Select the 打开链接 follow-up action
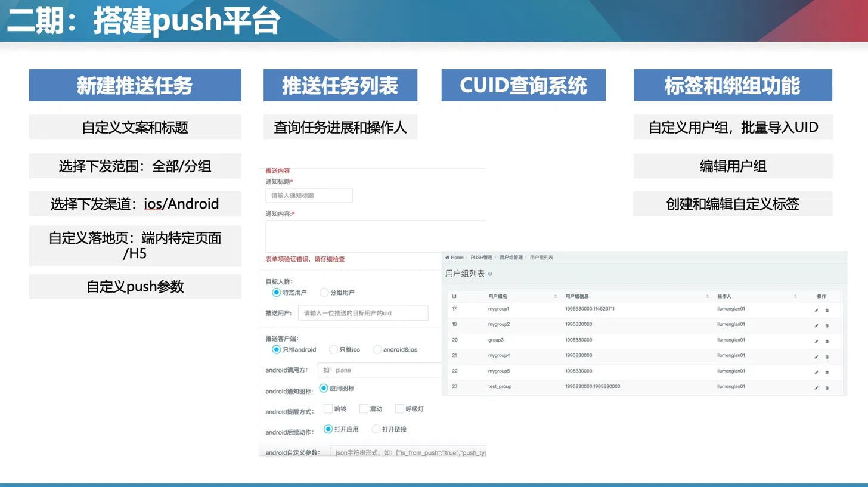The width and height of the screenshot is (868, 487). (376, 429)
